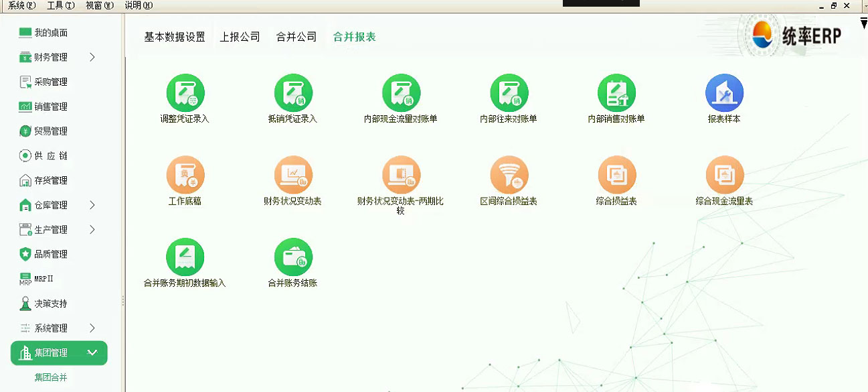This screenshot has height=392, width=868.
Task: Switch to the 上报公司 tab
Action: [240, 37]
